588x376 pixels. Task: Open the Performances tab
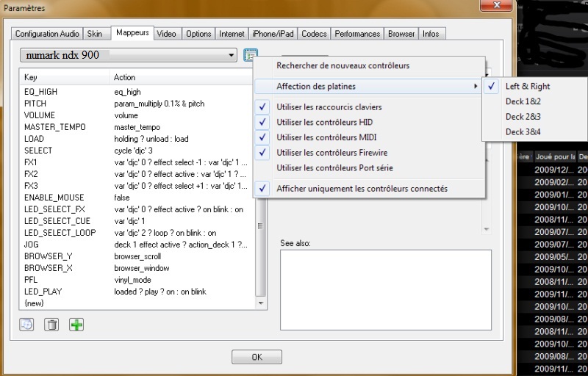tap(357, 34)
